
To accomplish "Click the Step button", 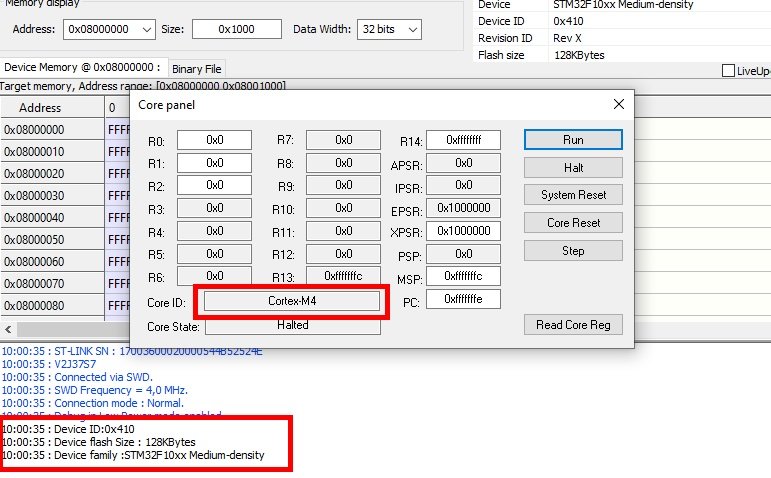I will pyautogui.click(x=573, y=251).
